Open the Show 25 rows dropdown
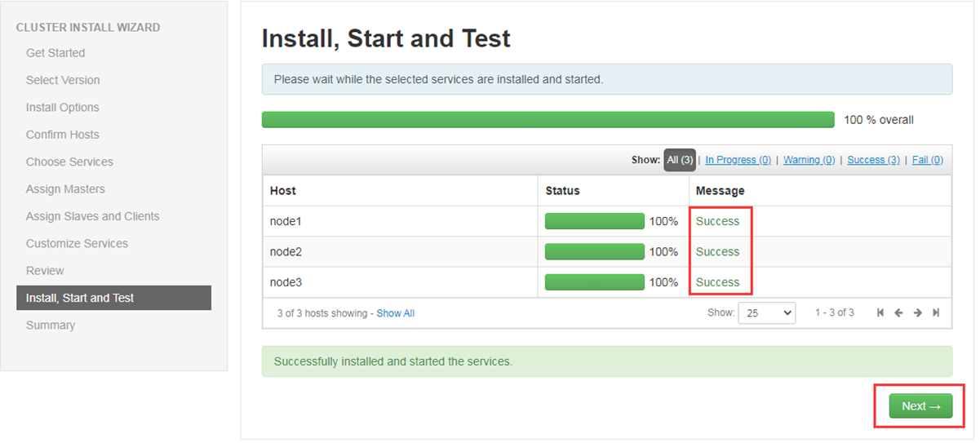 (766, 313)
